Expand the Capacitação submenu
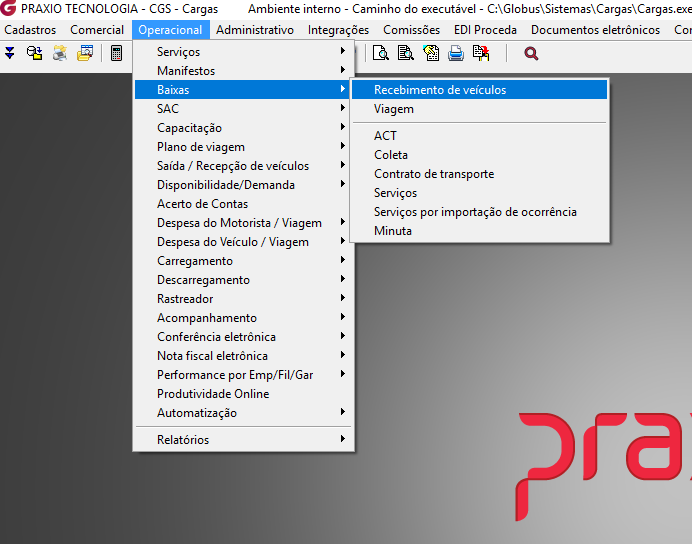692x544 pixels. pyautogui.click(x=244, y=128)
